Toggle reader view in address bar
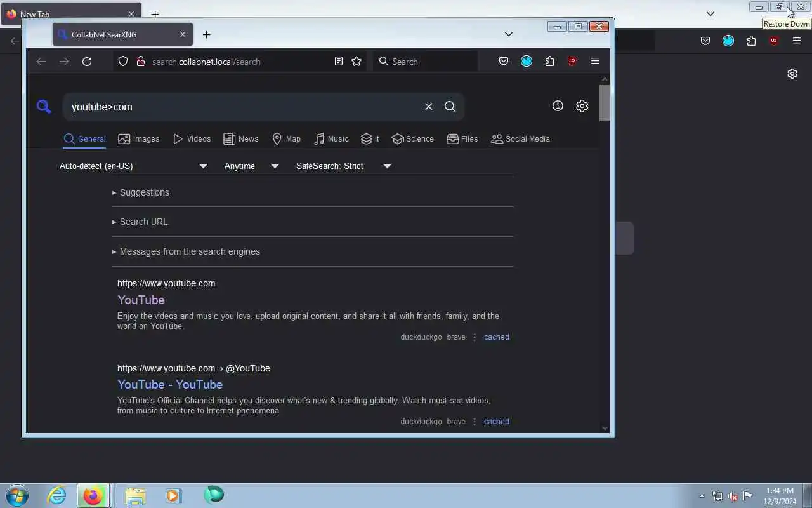 point(339,62)
